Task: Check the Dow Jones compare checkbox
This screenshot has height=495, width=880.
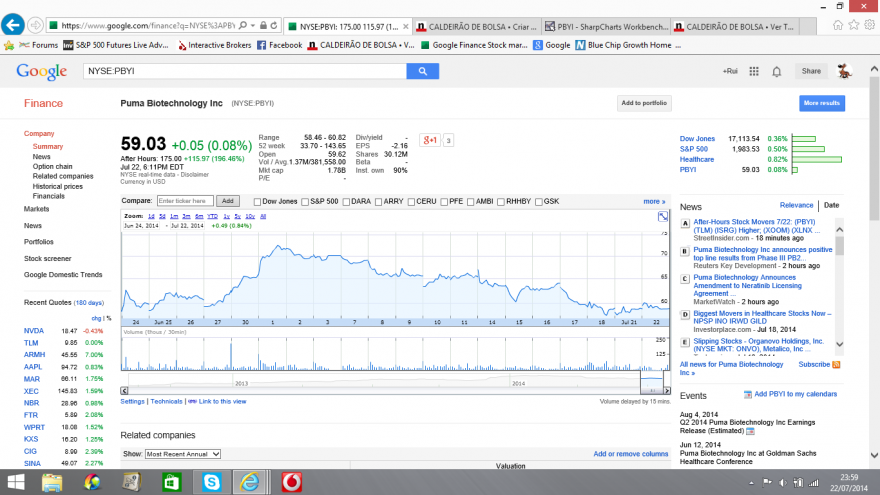Action: 257,201
